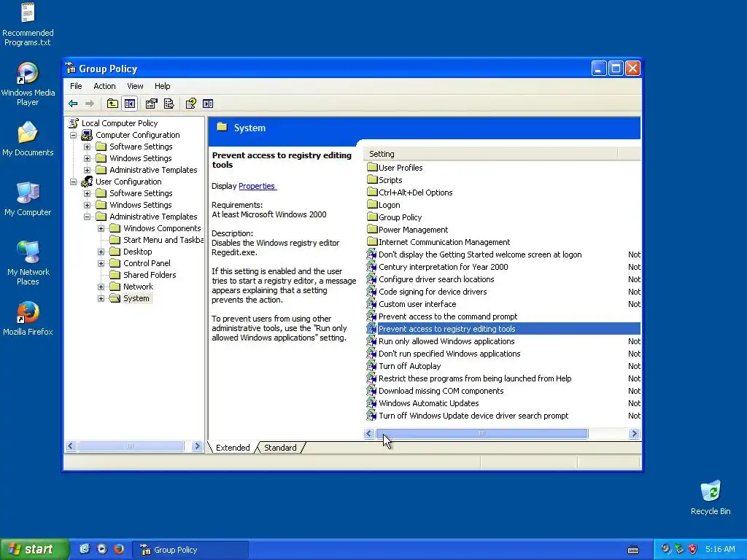Select the Power Management folder
The image size is (747, 560).
tap(408, 230)
